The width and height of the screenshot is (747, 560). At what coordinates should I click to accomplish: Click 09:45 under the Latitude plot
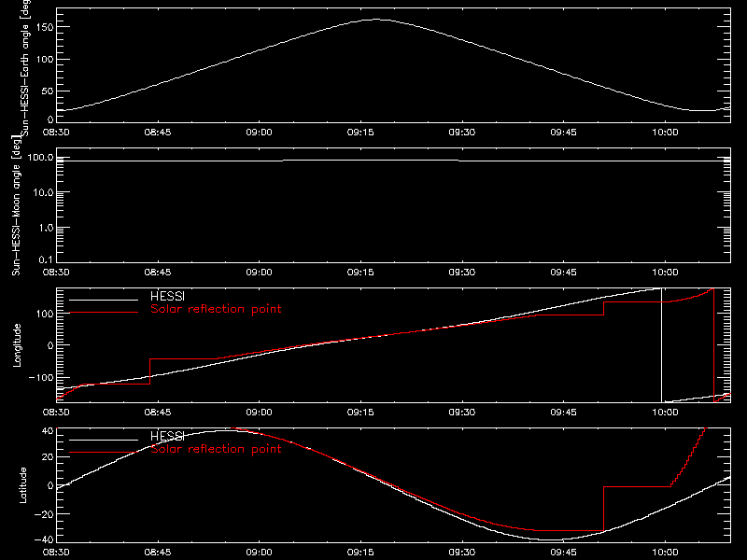(x=563, y=552)
